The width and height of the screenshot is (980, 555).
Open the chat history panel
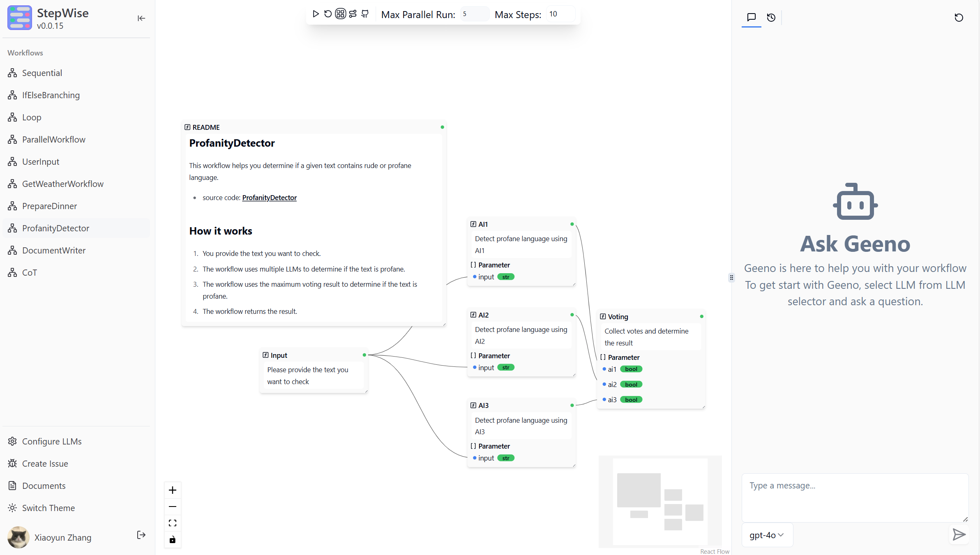(771, 18)
